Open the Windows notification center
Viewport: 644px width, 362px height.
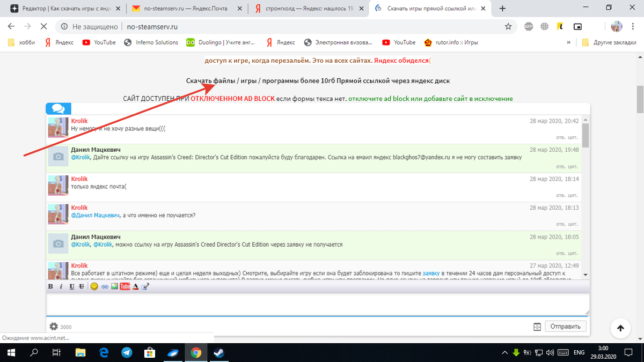[630, 352]
